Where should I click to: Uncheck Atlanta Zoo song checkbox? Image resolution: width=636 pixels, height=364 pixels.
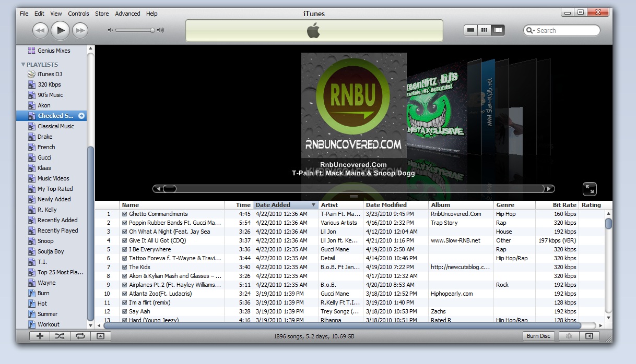pyautogui.click(x=125, y=294)
